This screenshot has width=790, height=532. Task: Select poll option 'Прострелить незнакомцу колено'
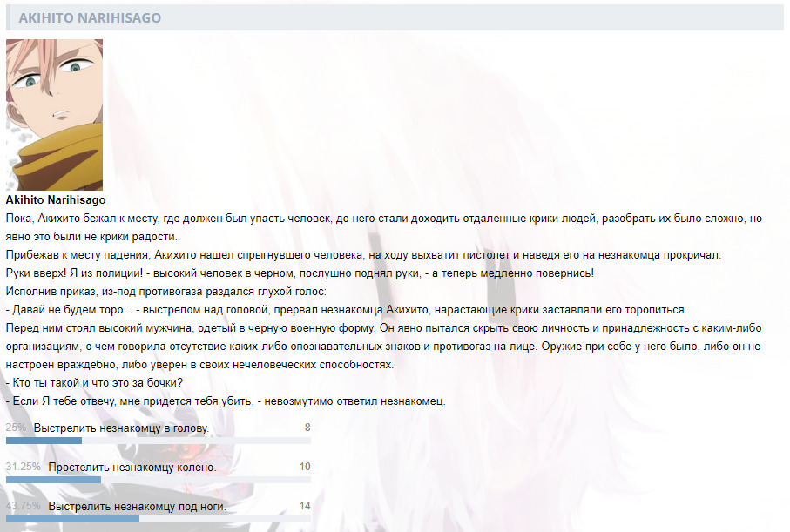tap(132, 468)
